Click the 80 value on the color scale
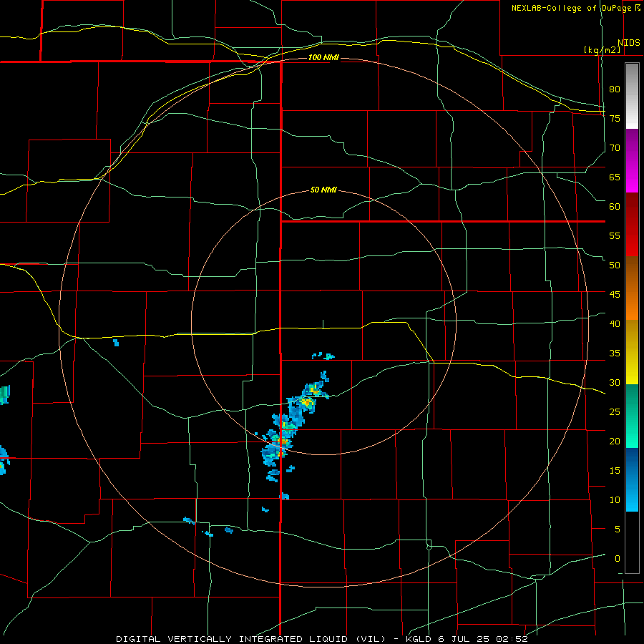Viewport: 644px width, 644px height. (615, 89)
